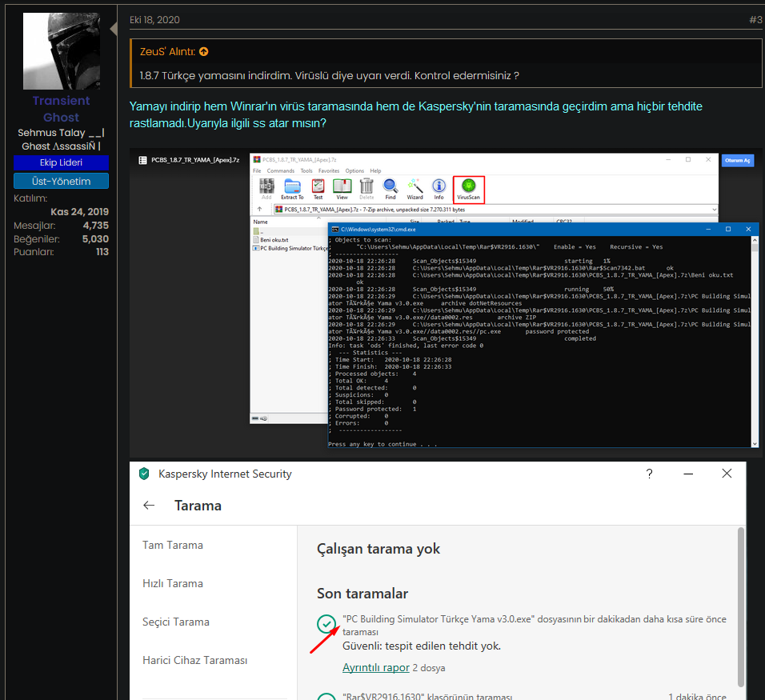Close the Kaspersky Internet Security window
The width and height of the screenshot is (765, 700).
[x=727, y=473]
